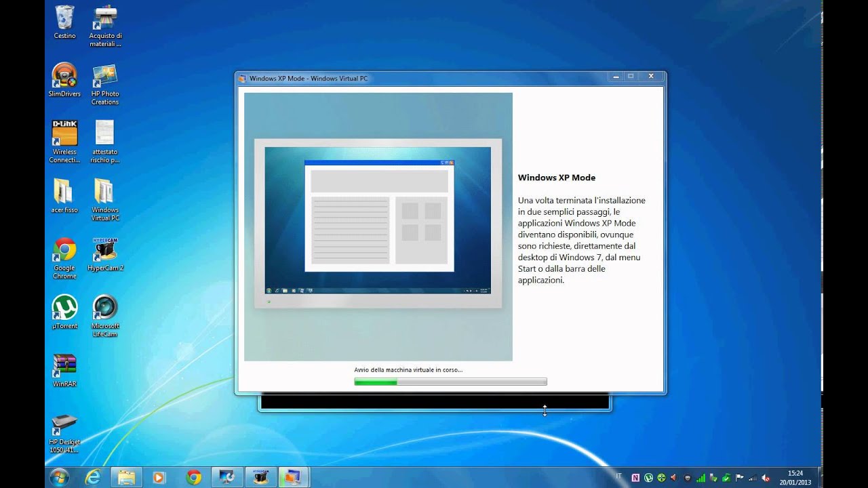868x488 pixels.
Task: Open D-Link Wireless Connection shortcut
Action: pos(64,142)
